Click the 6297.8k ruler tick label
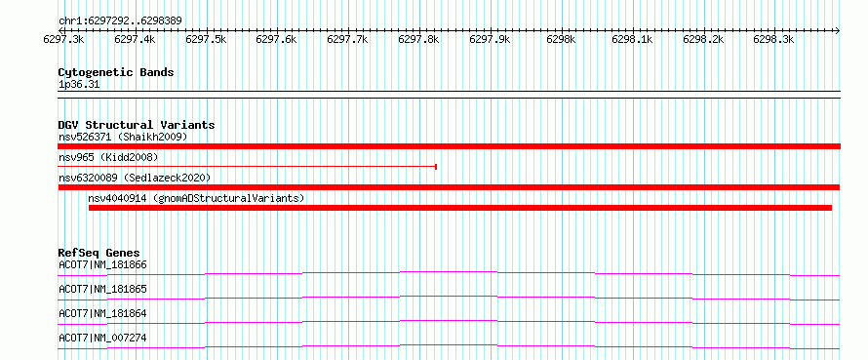The image size is (868, 360). coord(418,39)
